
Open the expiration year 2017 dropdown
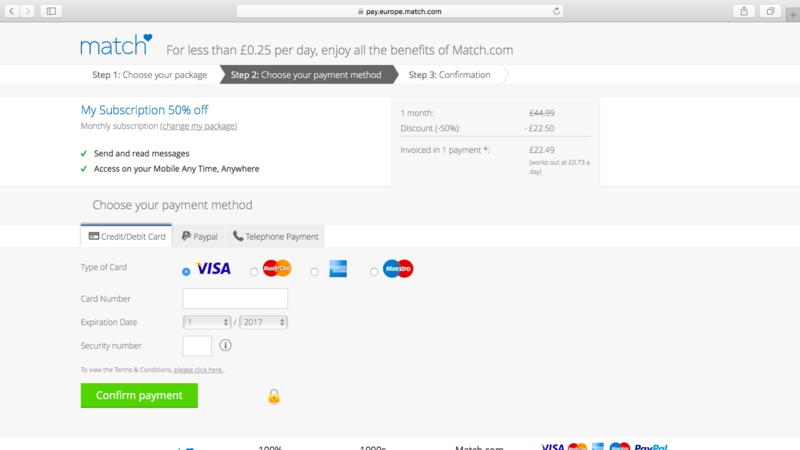point(264,322)
